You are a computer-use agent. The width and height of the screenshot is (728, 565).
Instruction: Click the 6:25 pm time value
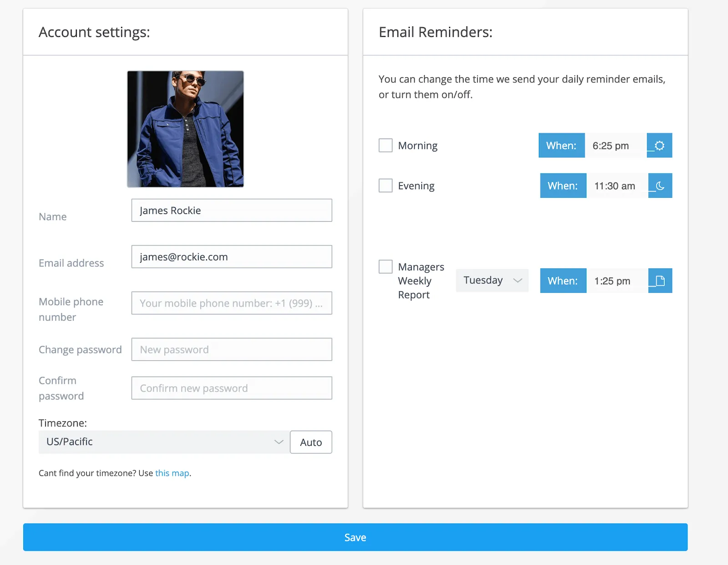(x=611, y=146)
